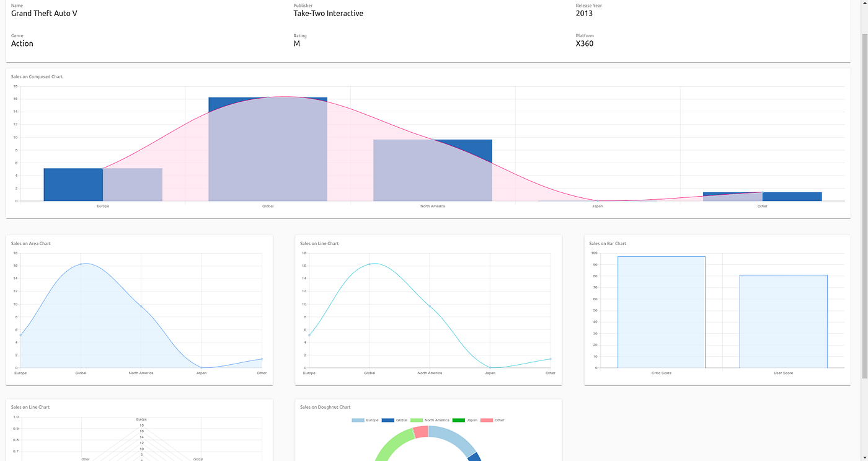This screenshot has height=461, width=868.
Task: Click the Sales on Area Chart title
Action: 31,244
